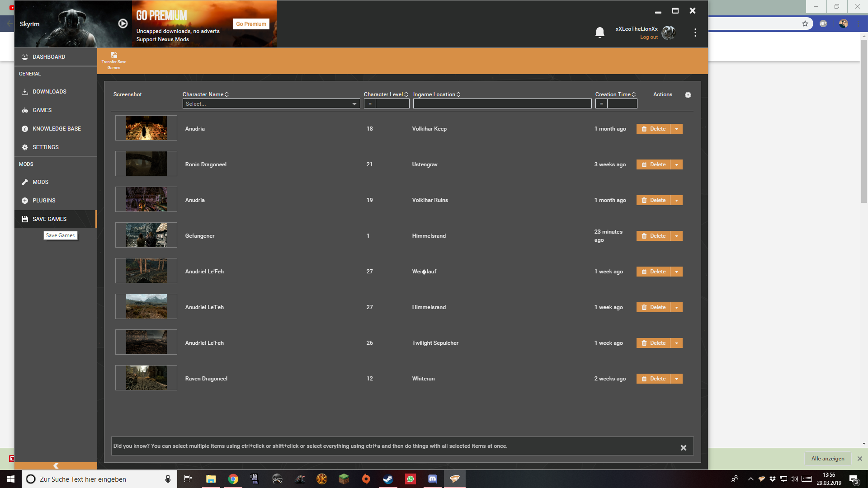
Task: Select the Ronin Dragoneel row name
Action: click(x=206, y=164)
